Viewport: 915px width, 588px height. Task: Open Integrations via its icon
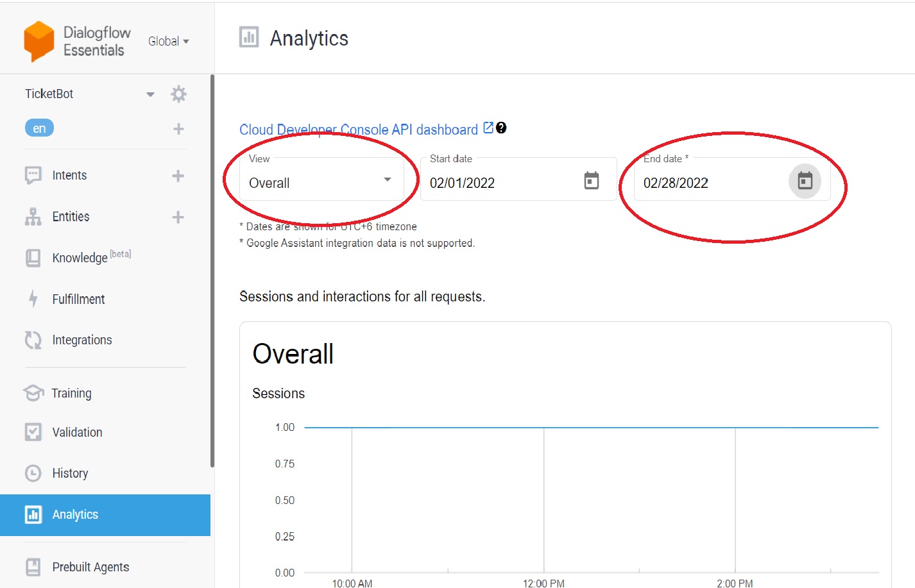click(33, 340)
